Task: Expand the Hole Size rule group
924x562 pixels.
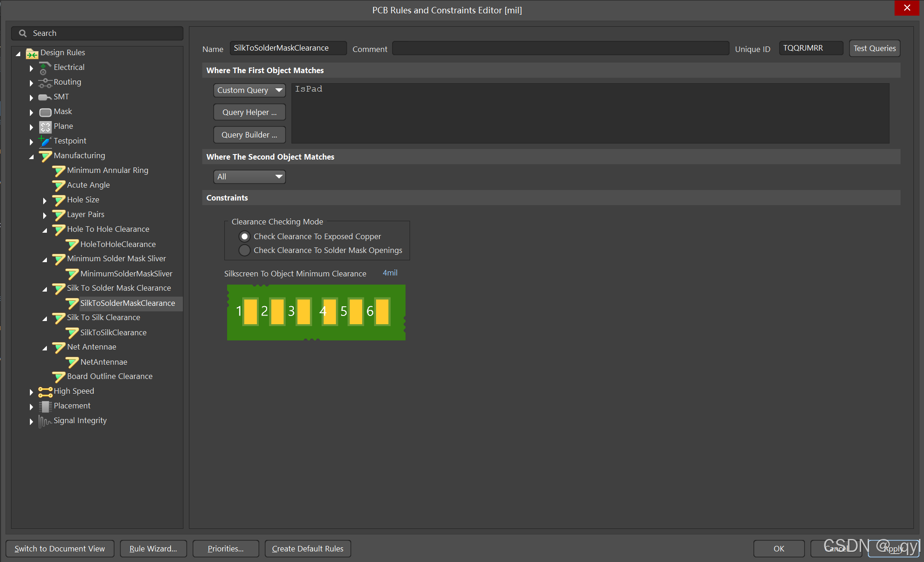Action: pyautogui.click(x=45, y=201)
